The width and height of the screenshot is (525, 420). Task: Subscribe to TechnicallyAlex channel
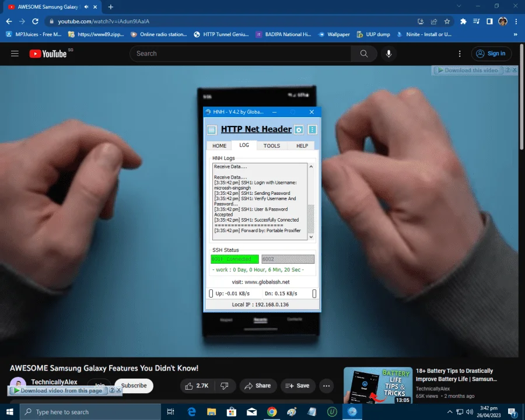coord(134,386)
